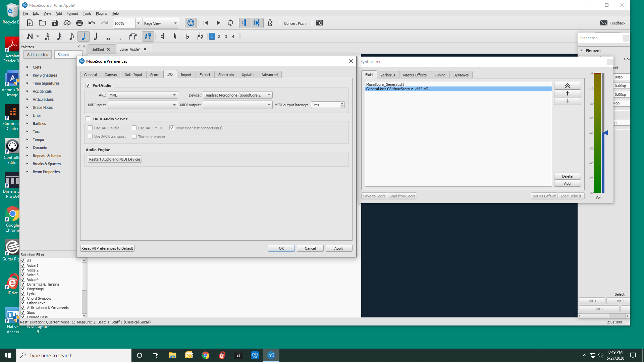Viewport: 644px width, 362px height.
Task: Switch to the Canvas preferences tab
Action: pyautogui.click(x=111, y=75)
